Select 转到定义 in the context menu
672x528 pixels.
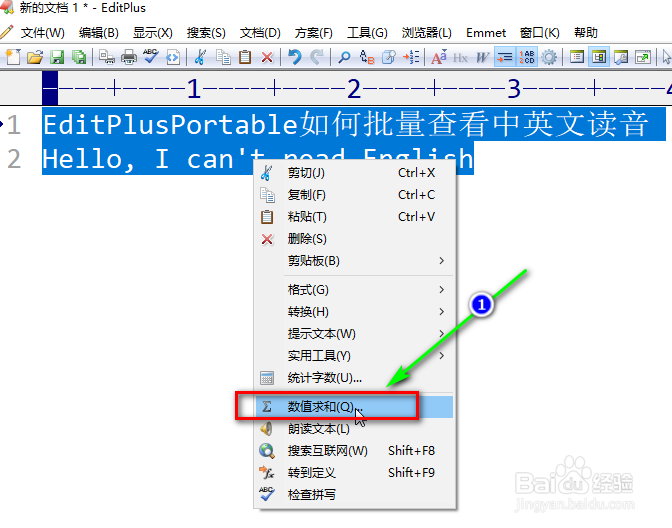coord(354,473)
